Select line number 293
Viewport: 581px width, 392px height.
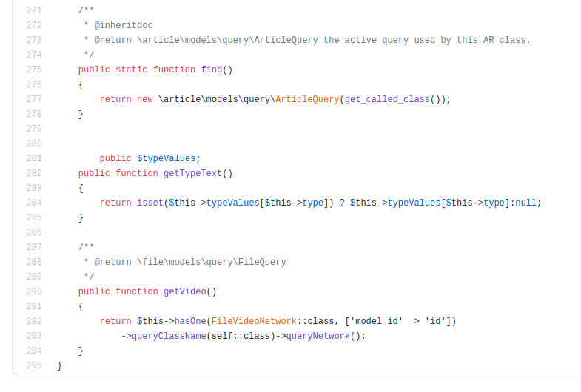coord(34,336)
